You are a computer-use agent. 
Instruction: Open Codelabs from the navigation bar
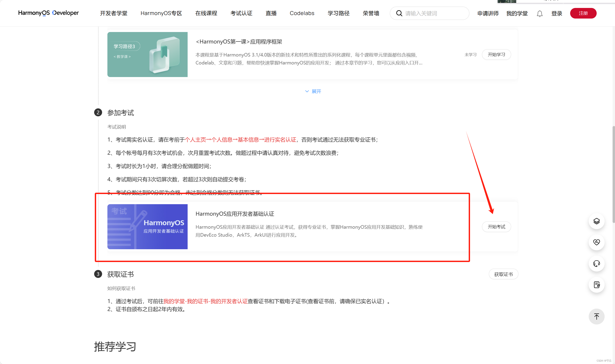pyautogui.click(x=302, y=13)
